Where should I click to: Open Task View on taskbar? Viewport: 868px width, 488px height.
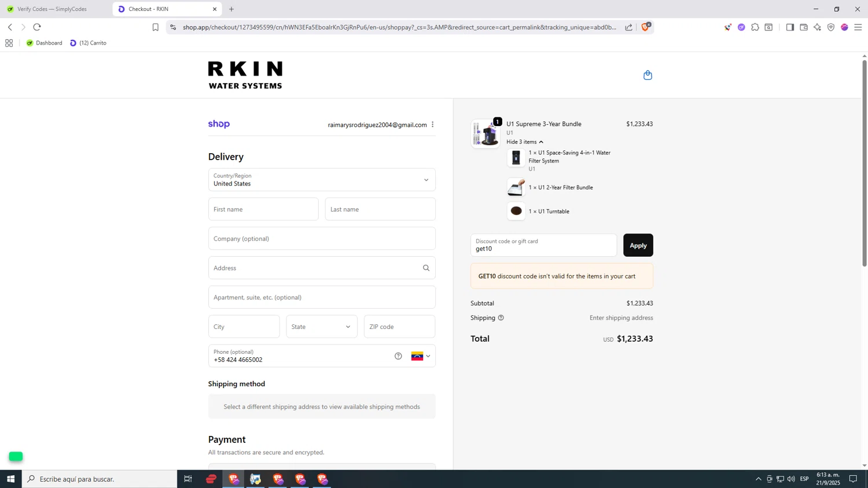pos(187,479)
